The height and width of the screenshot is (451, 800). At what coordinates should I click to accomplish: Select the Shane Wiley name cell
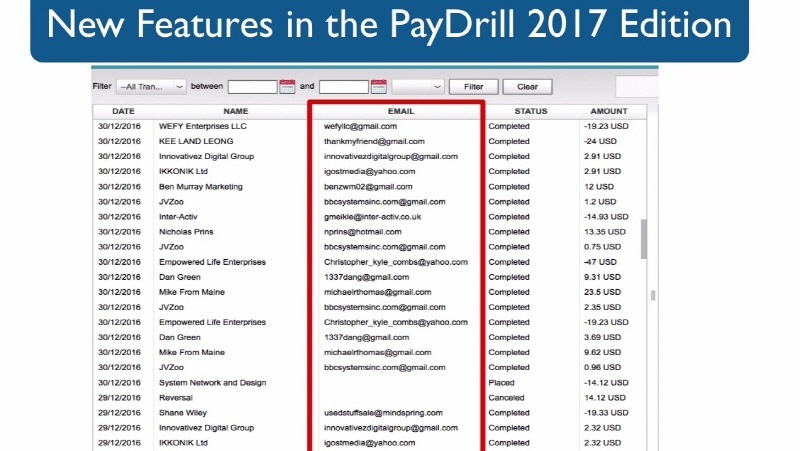click(183, 413)
